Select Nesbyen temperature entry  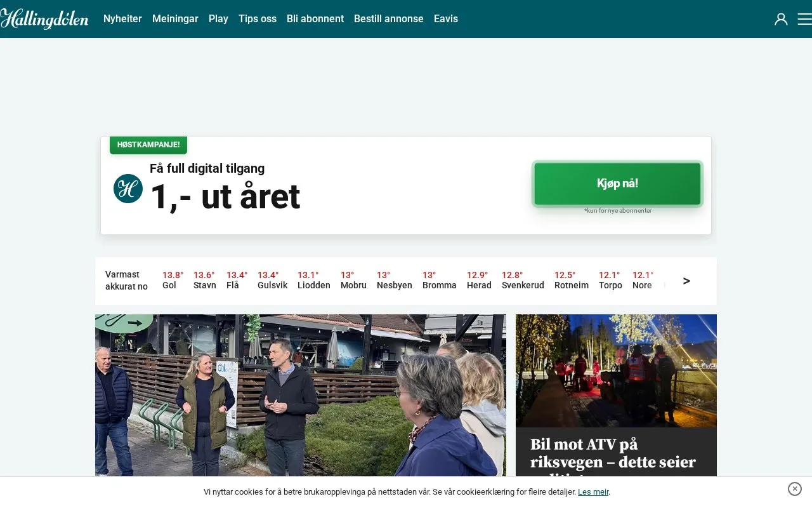[395, 280]
